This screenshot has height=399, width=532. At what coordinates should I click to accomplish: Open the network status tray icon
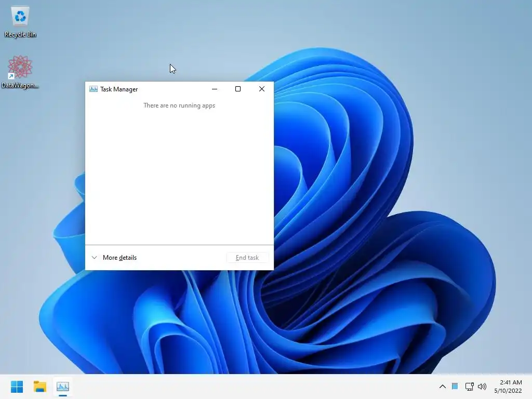[469, 387]
